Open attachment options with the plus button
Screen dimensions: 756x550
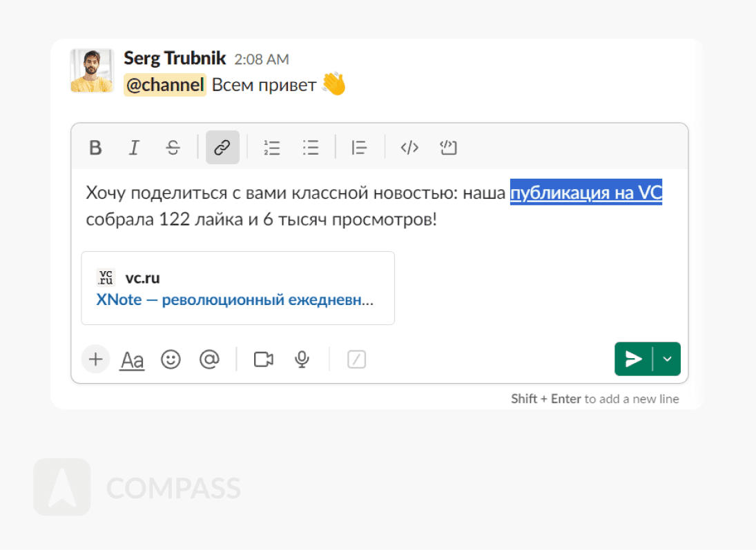point(95,359)
